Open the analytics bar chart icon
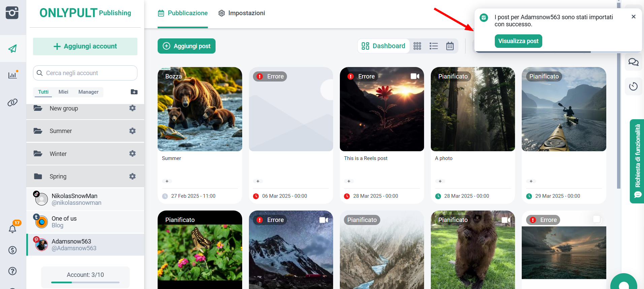644x289 pixels. [x=12, y=75]
